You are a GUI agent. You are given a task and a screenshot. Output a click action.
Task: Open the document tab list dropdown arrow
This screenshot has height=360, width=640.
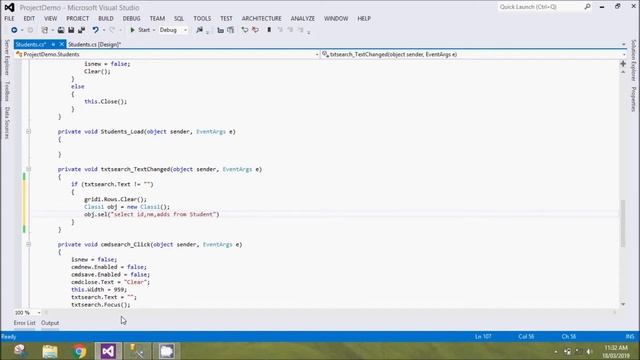[623, 44]
